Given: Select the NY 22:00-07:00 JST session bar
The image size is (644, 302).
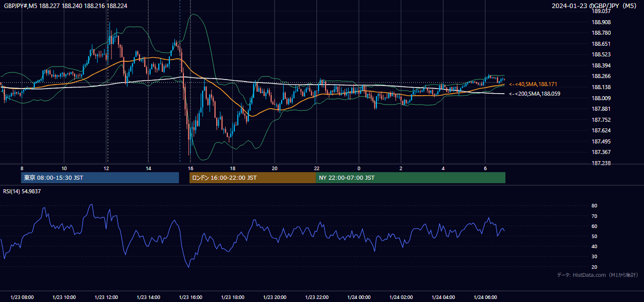Looking at the screenshot, I should (411, 178).
